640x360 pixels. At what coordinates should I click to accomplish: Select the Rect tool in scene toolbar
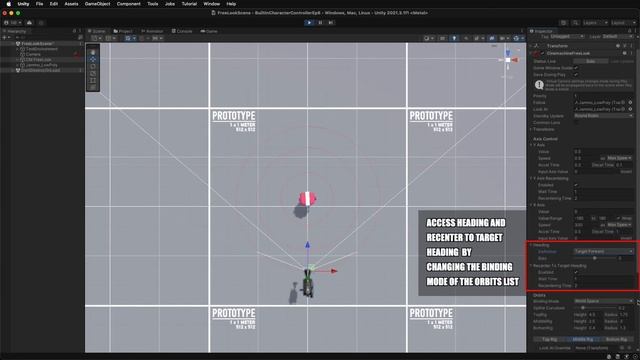click(93, 80)
